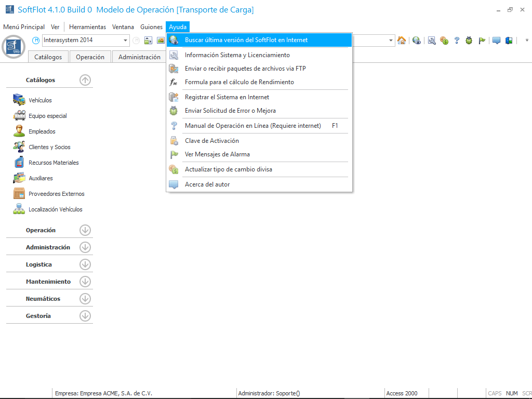The width and height of the screenshot is (532, 399).
Task: Open Toolbar overflow options arrow at far right
Action: (x=526, y=41)
